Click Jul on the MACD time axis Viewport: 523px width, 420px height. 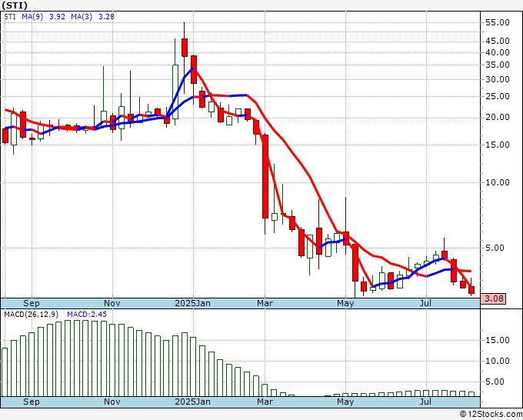point(425,402)
